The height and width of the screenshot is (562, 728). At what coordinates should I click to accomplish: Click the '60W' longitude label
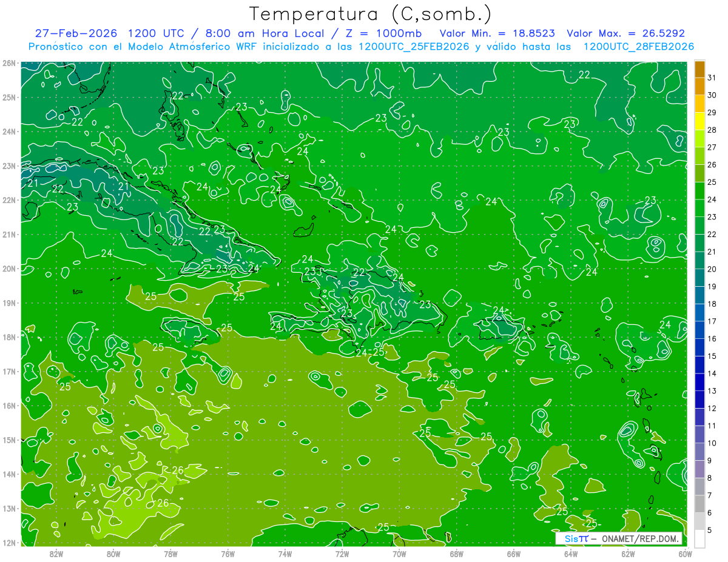click(685, 554)
